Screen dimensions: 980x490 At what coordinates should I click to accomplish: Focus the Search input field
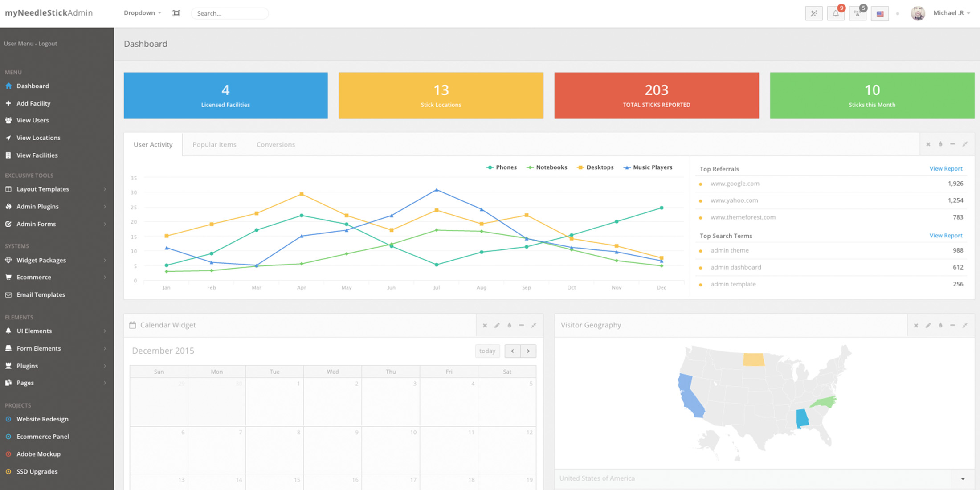point(230,13)
